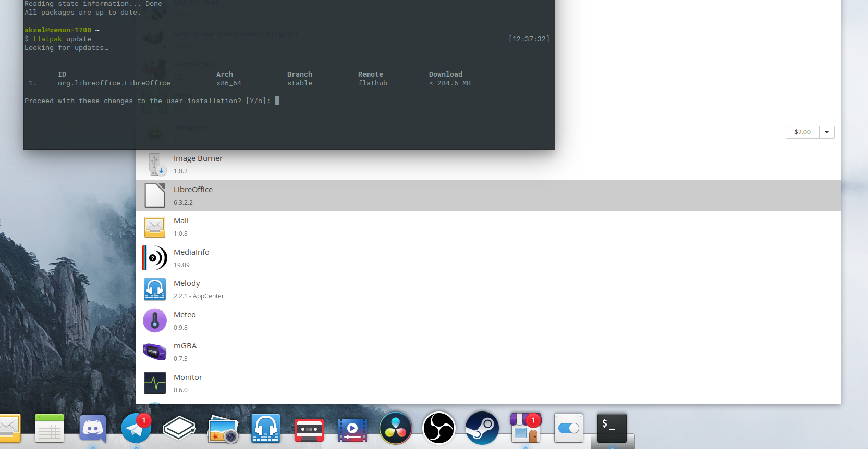
Task: Open the Photos app in dock
Action: [223, 430]
